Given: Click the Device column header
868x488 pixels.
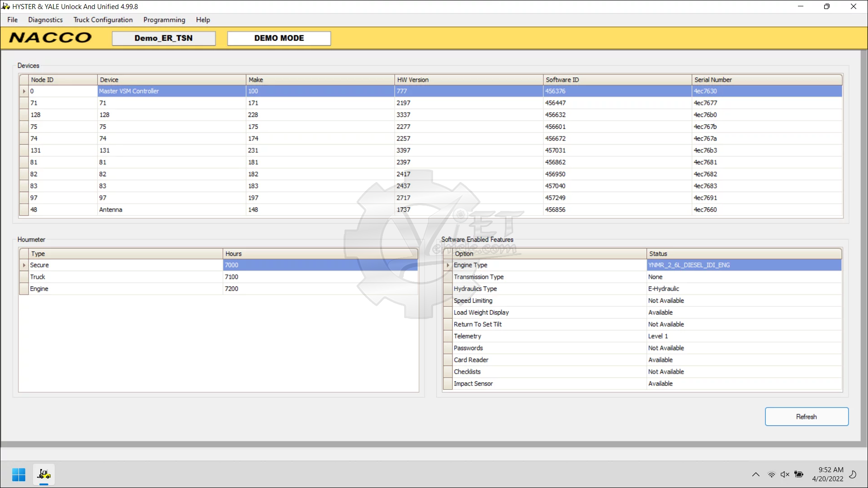Looking at the screenshot, I should pyautogui.click(x=172, y=80).
